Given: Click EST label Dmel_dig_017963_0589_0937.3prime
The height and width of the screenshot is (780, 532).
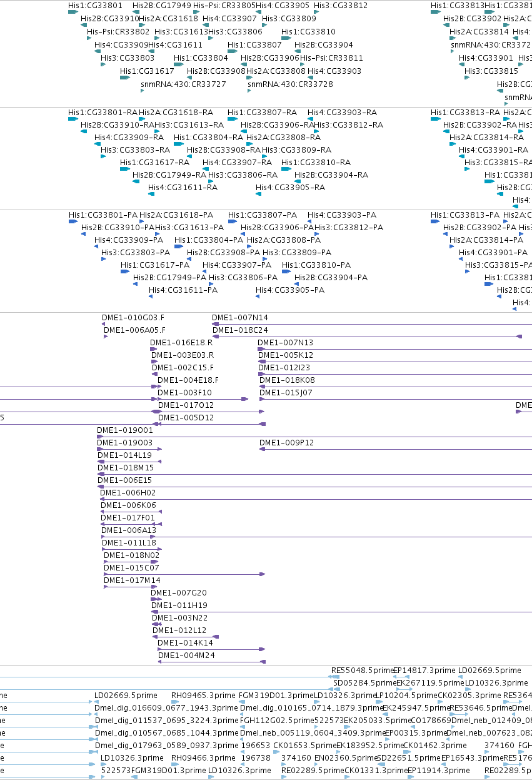Looking at the screenshot, I should pos(167,746).
